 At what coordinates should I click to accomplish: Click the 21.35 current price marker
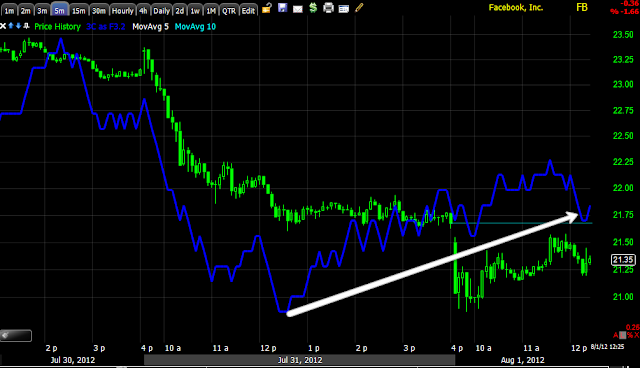tap(623, 259)
